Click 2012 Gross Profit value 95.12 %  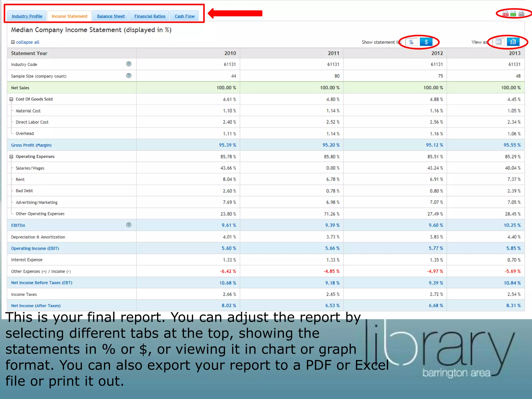pyautogui.click(x=435, y=145)
